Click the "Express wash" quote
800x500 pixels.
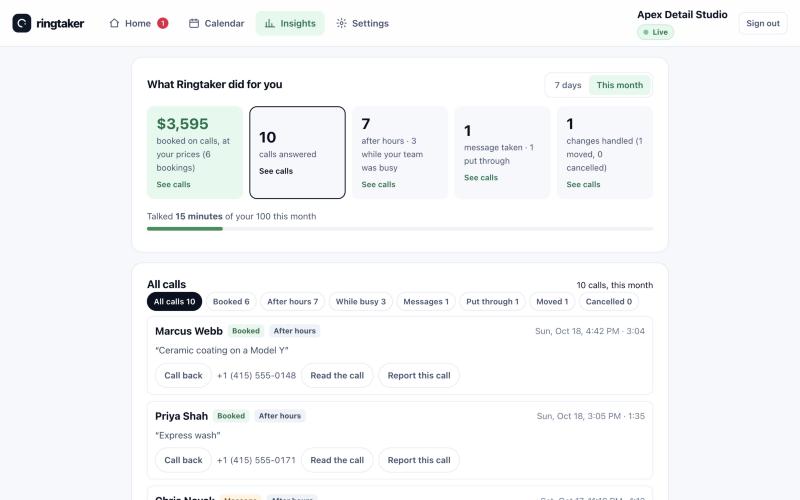(188, 435)
